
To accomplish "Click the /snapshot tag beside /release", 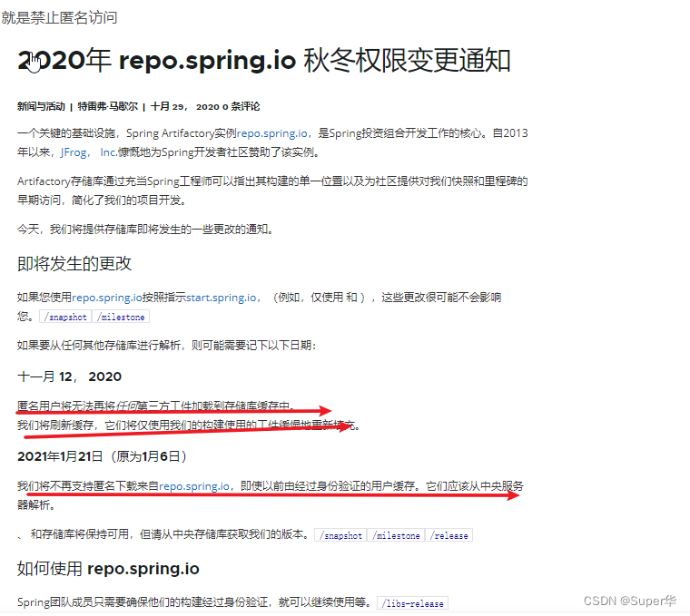I will [x=340, y=535].
